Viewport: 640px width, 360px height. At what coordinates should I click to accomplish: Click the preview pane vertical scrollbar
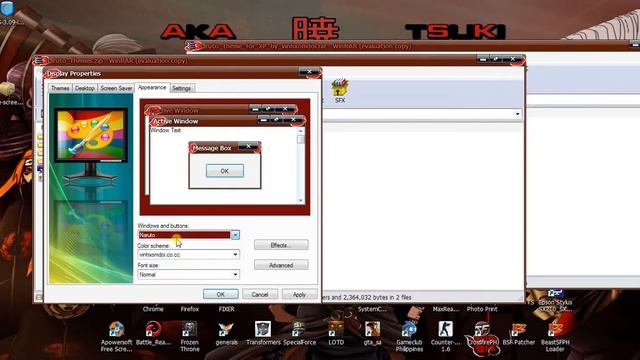click(301, 165)
